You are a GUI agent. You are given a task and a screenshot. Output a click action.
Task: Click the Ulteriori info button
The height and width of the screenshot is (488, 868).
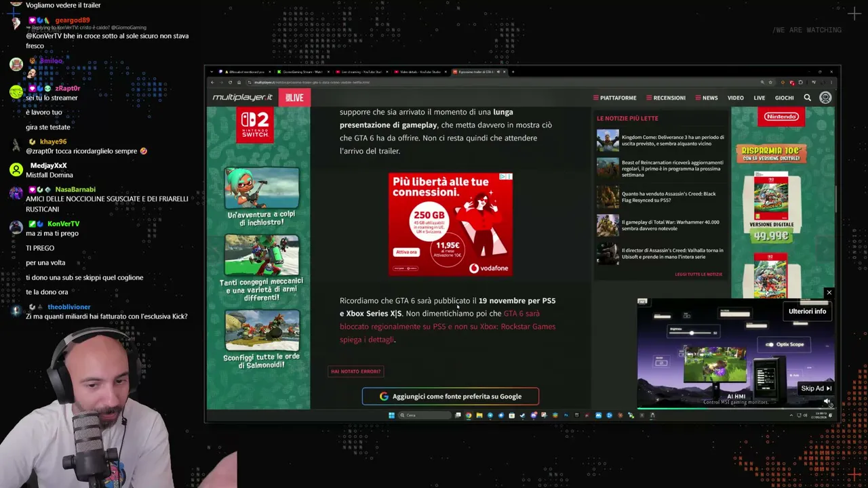(807, 311)
